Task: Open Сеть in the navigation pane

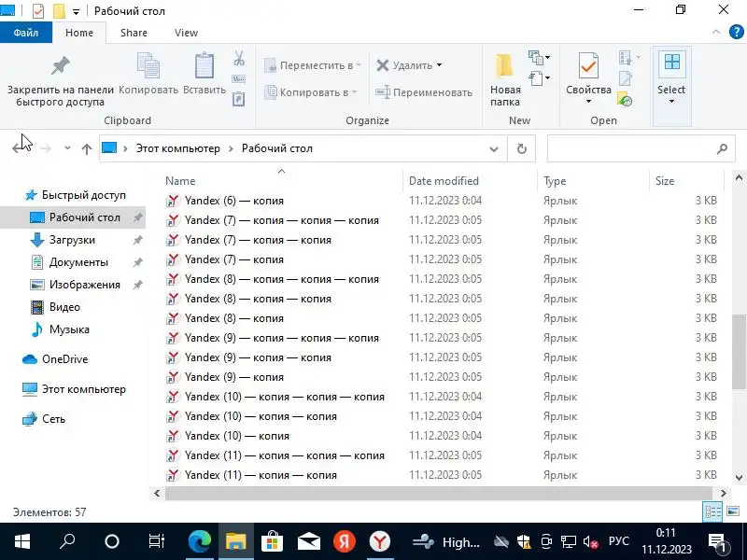Action: (x=53, y=419)
